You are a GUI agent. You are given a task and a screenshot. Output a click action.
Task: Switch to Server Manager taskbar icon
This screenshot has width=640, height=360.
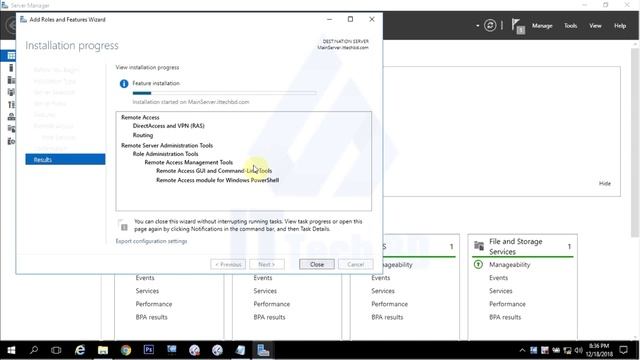(x=263, y=350)
